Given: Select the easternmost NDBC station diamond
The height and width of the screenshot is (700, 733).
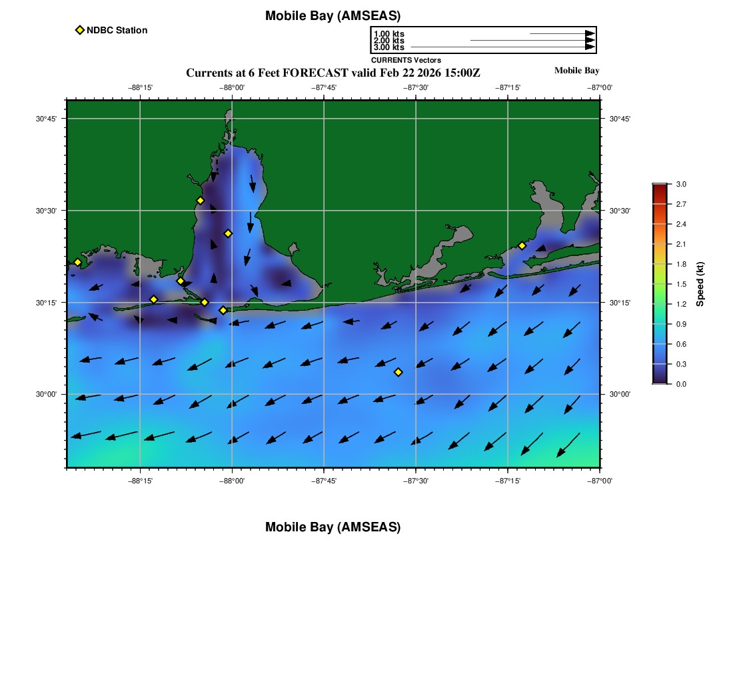Looking at the screenshot, I should pos(522,245).
